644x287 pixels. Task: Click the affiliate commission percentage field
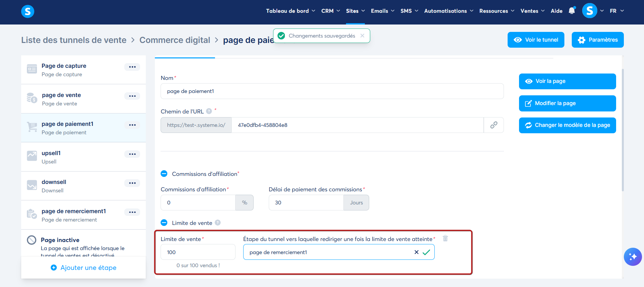coord(198,203)
